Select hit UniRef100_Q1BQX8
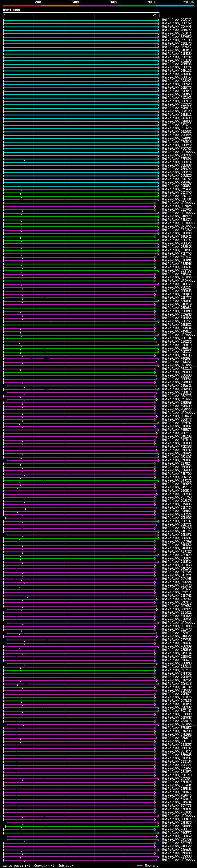Image resolution: width=197 pixels, height=868 pixels. [177, 294]
